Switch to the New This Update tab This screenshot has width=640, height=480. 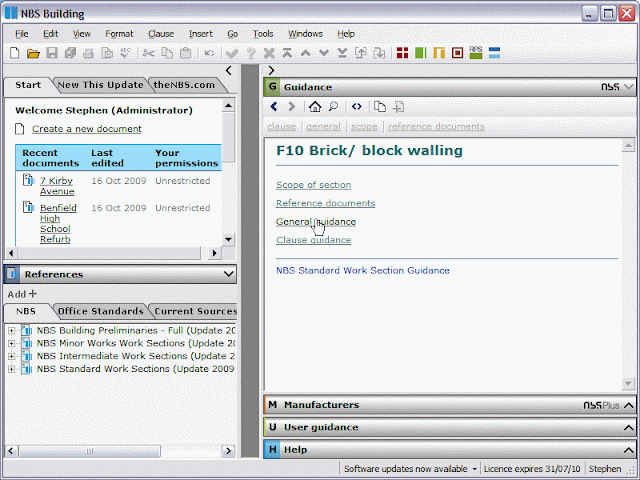[100, 85]
